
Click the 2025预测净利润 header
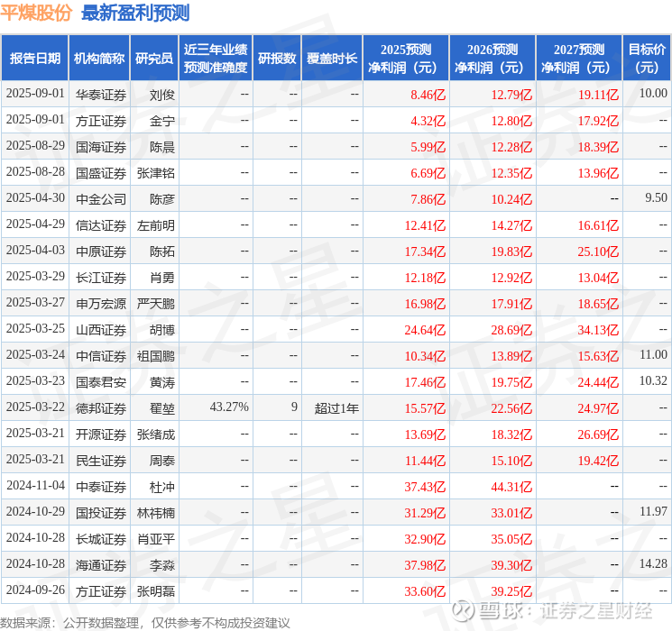[x=406, y=59]
